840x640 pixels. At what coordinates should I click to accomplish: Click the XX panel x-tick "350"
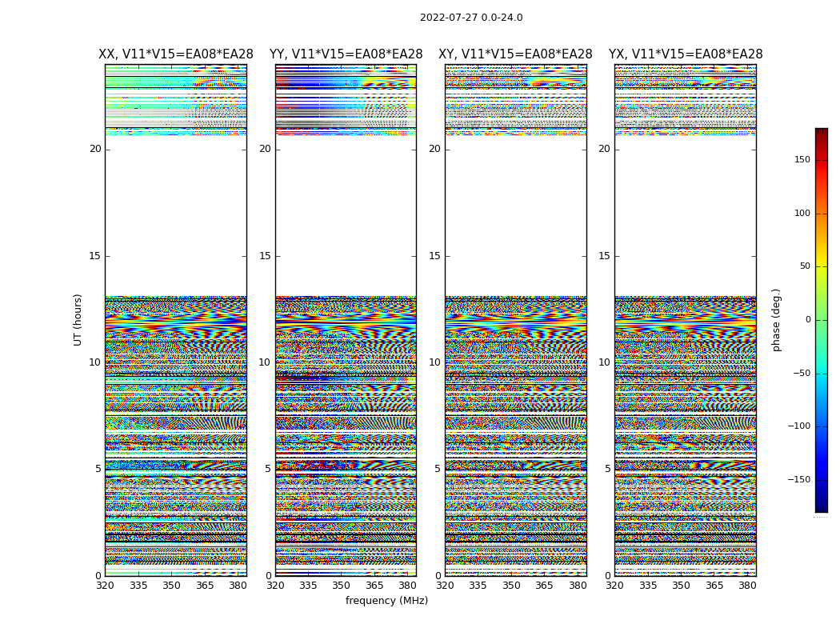pyautogui.click(x=171, y=586)
